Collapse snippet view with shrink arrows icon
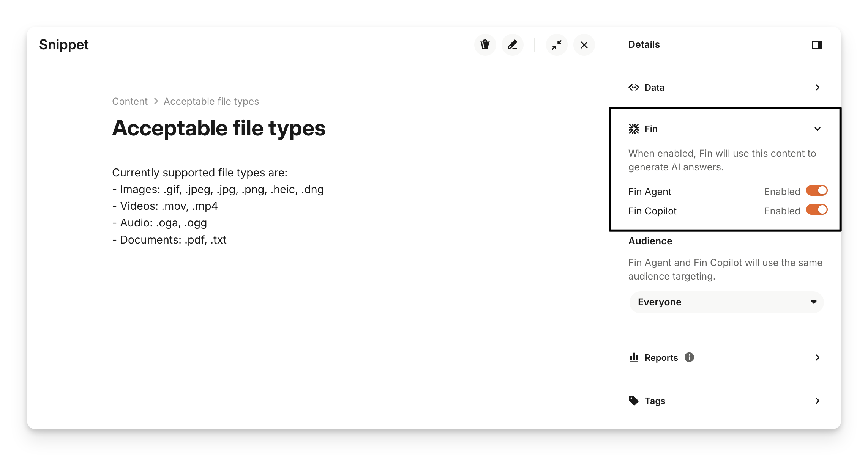The width and height of the screenshot is (868, 456). (557, 45)
